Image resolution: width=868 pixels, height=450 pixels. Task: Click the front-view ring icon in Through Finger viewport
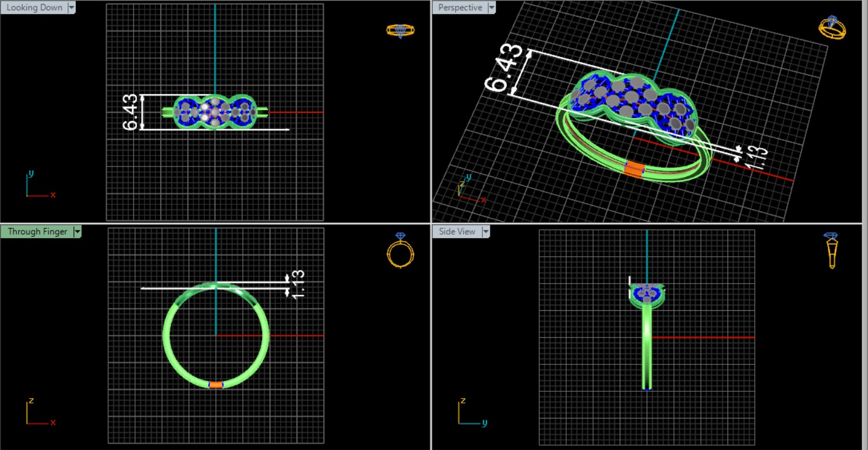coord(400,250)
